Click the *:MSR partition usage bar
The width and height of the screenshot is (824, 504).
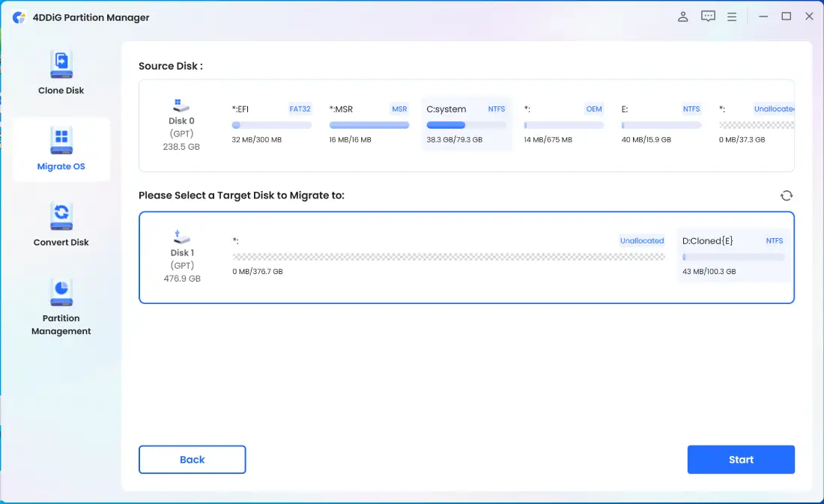pos(369,125)
